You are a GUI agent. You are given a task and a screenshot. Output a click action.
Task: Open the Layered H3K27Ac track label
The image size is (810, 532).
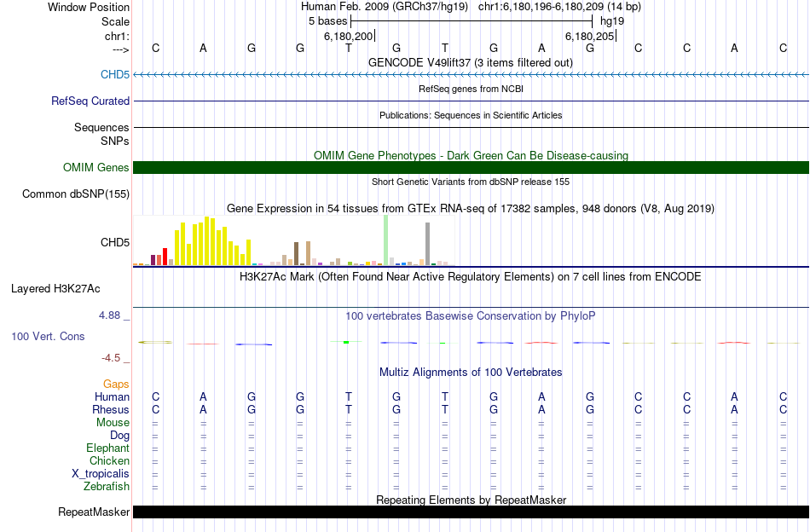55,289
